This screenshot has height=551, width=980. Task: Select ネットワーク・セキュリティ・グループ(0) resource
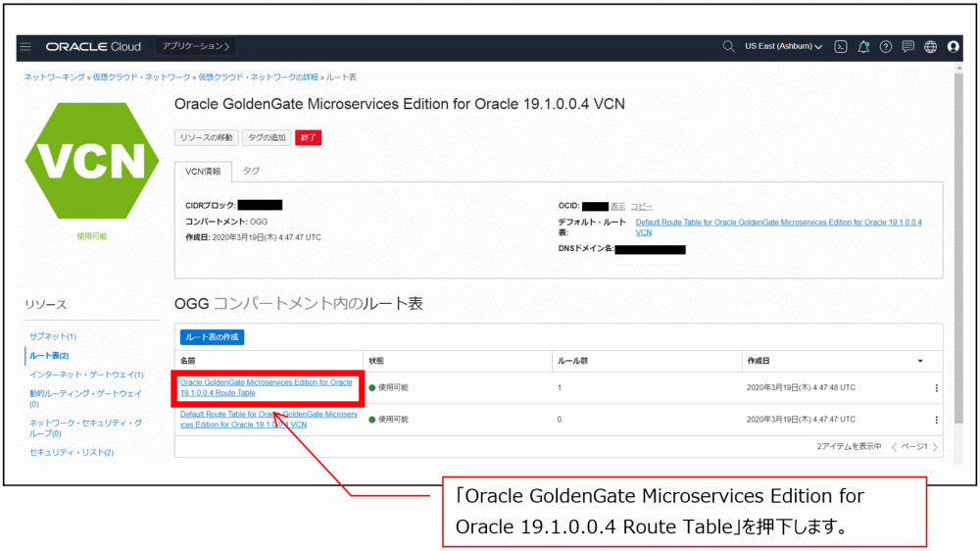(x=85, y=427)
